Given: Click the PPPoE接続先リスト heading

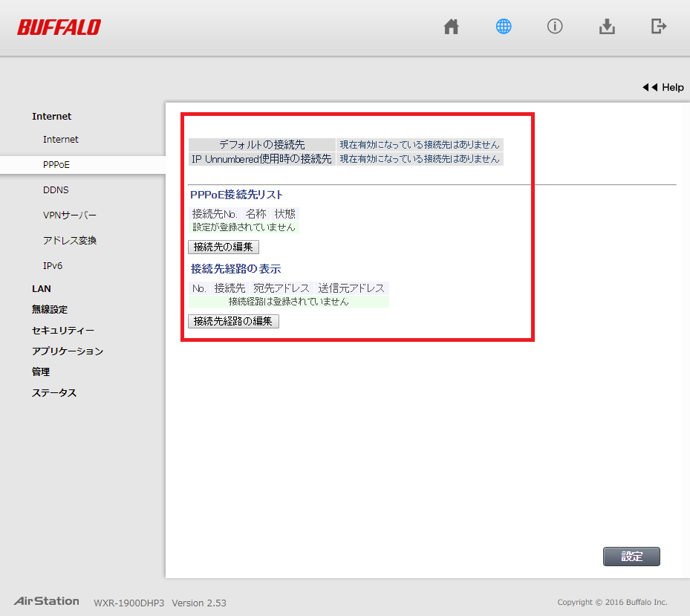Looking at the screenshot, I should pyautogui.click(x=236, y=195).
